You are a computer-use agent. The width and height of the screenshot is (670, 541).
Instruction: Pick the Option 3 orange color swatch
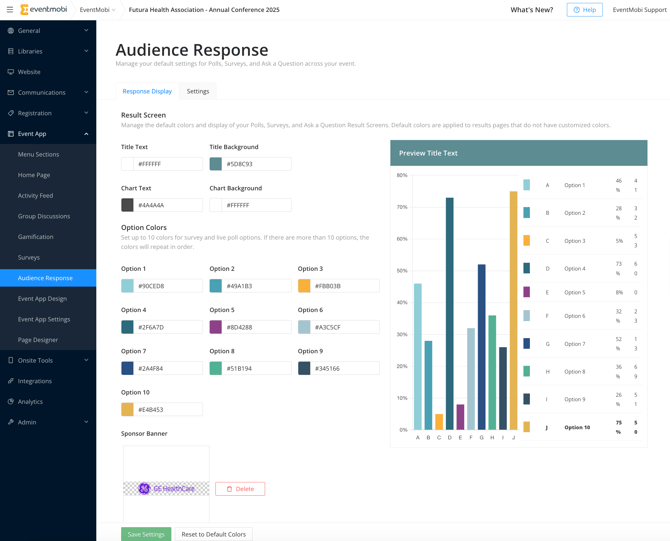[x=304, y=286]
